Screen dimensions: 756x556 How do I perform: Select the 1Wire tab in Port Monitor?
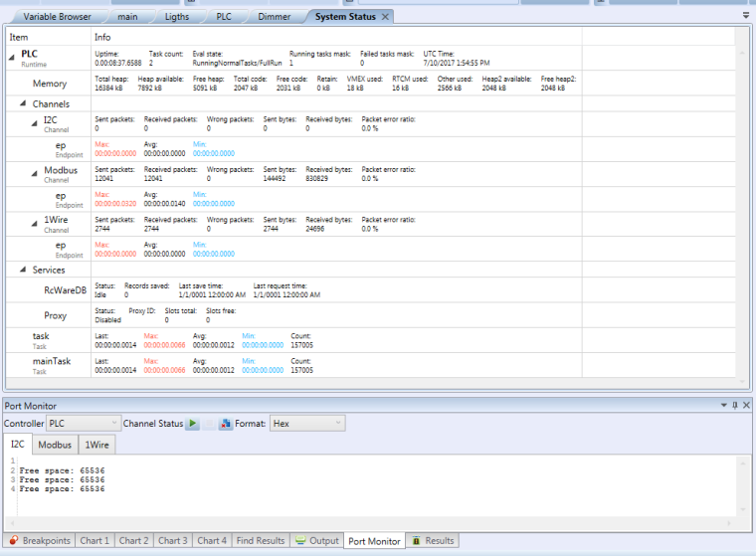tap(96, 445)
